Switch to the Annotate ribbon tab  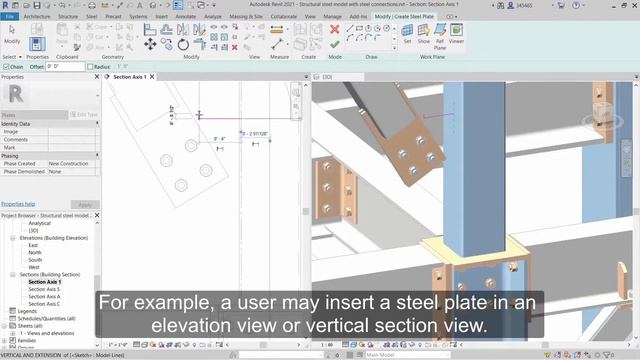(186, 16)
